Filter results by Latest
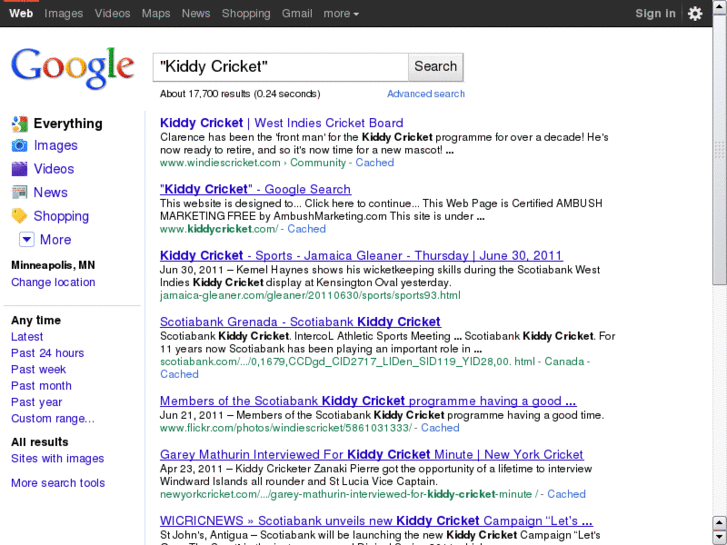 27,337
